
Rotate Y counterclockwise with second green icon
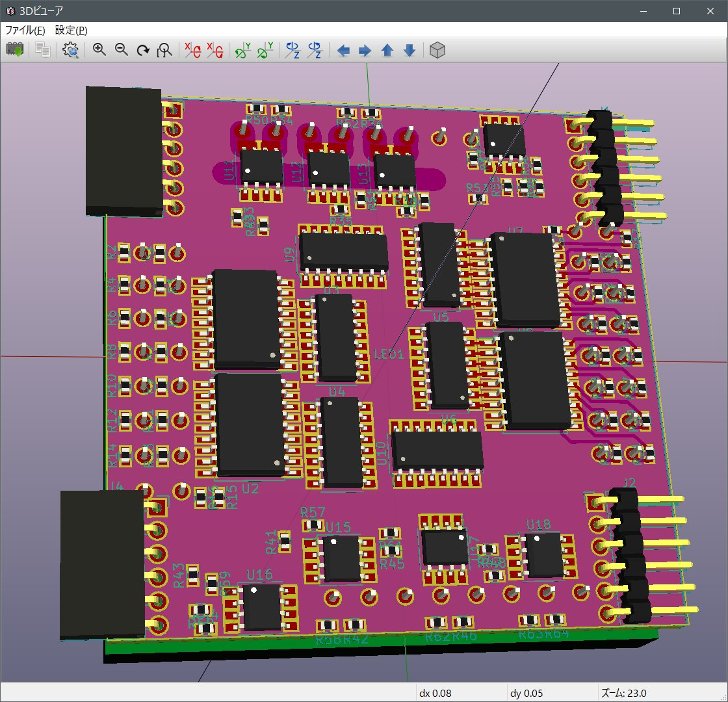pos(265,50)
